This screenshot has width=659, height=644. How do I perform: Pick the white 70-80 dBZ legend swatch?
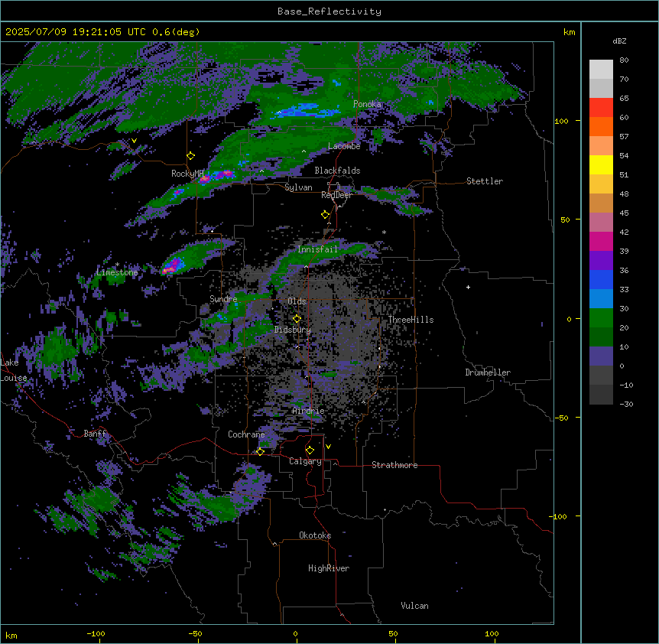click(601, 70)
